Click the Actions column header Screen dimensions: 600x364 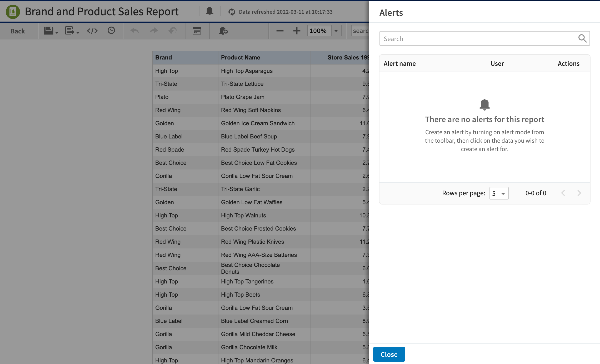[568, 63]
